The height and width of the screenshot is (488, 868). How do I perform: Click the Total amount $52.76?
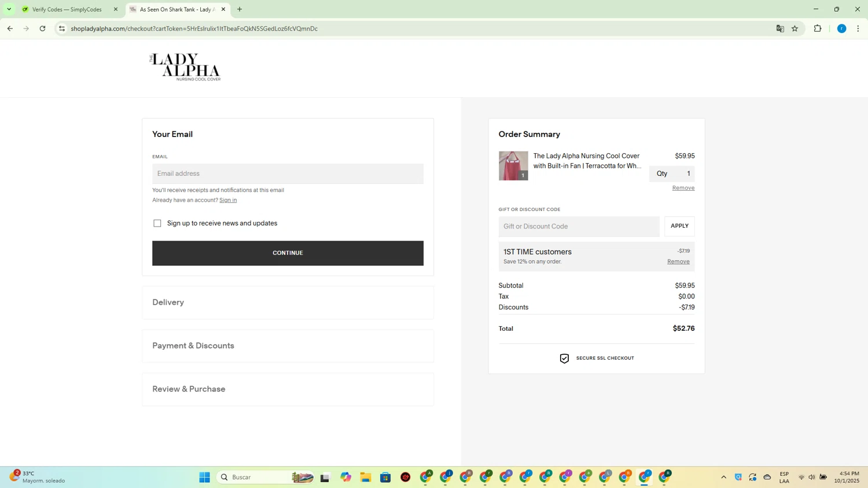point(683,328)
